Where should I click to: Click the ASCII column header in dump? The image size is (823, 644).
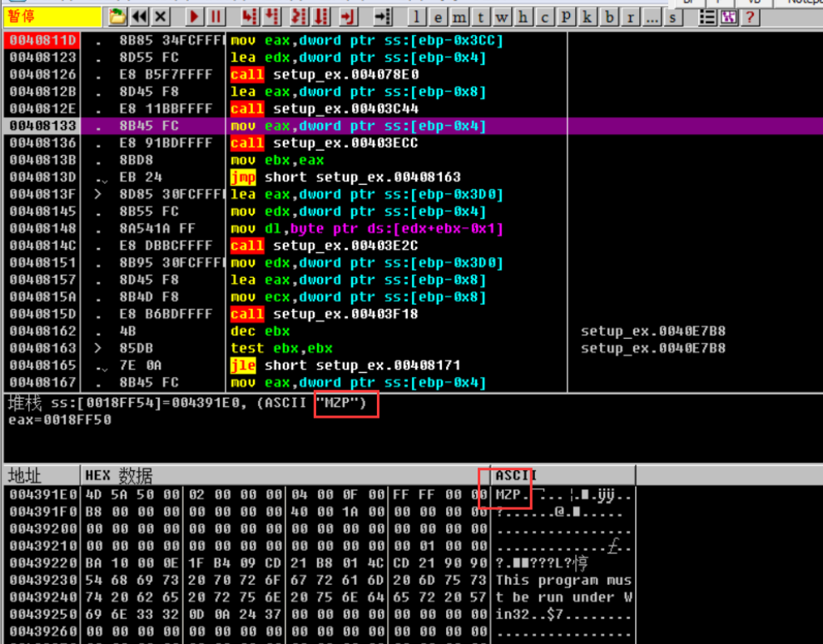click(563, 476)
